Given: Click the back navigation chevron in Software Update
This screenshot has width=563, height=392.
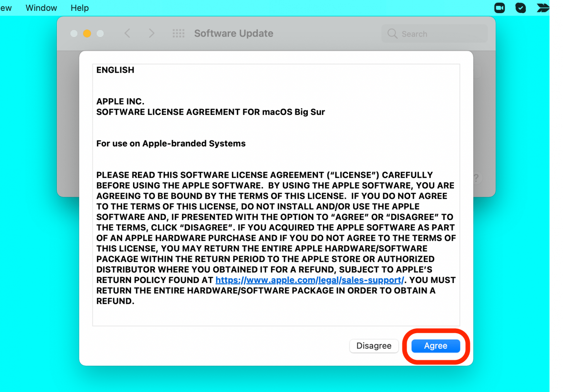Looking at the screenshot, I should pyautogui.click(x=128, y=33).
